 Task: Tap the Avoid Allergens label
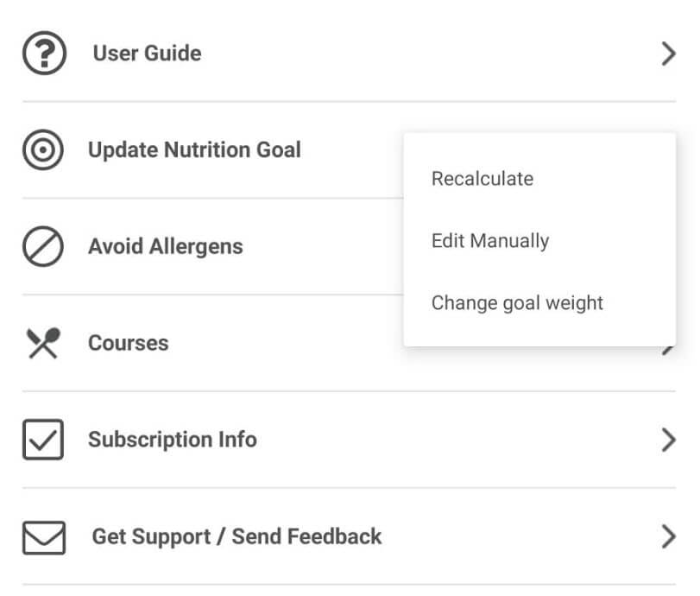click(x=166, y=247)
